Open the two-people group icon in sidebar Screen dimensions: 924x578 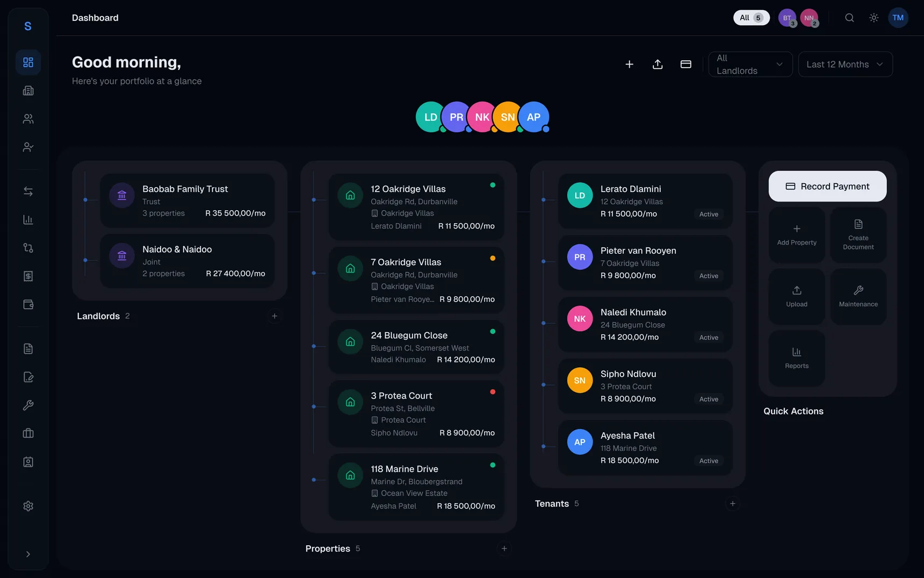(28, 119)
